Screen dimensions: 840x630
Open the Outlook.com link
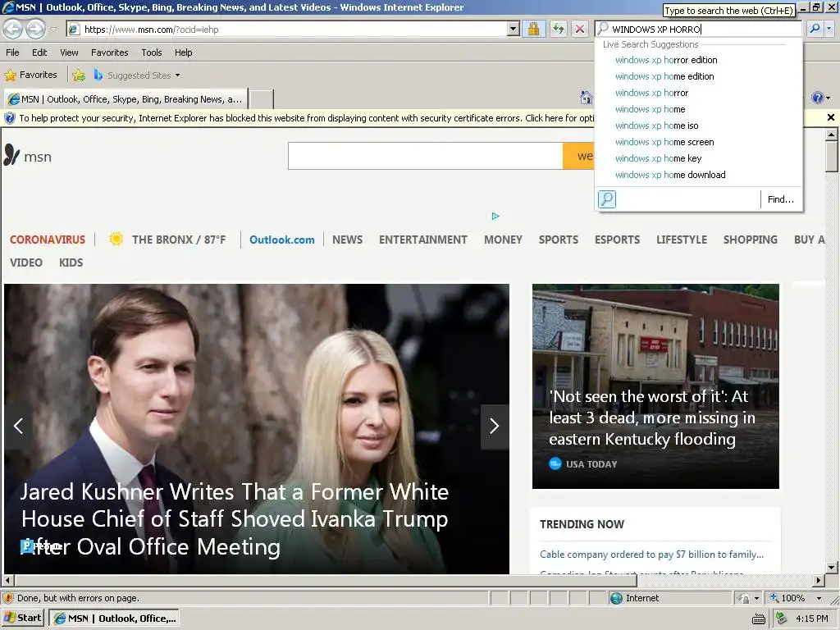tap(282, 240)
